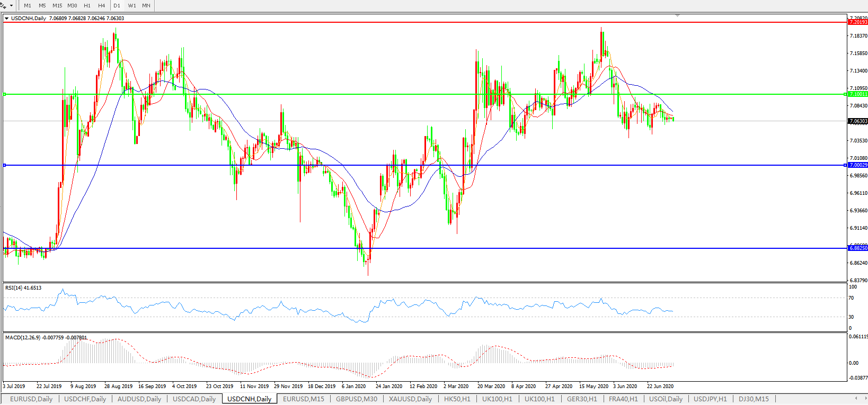Click the green 7.10011 horizontal line label
This screenshot has width=868, height=405.
(858, 94)
